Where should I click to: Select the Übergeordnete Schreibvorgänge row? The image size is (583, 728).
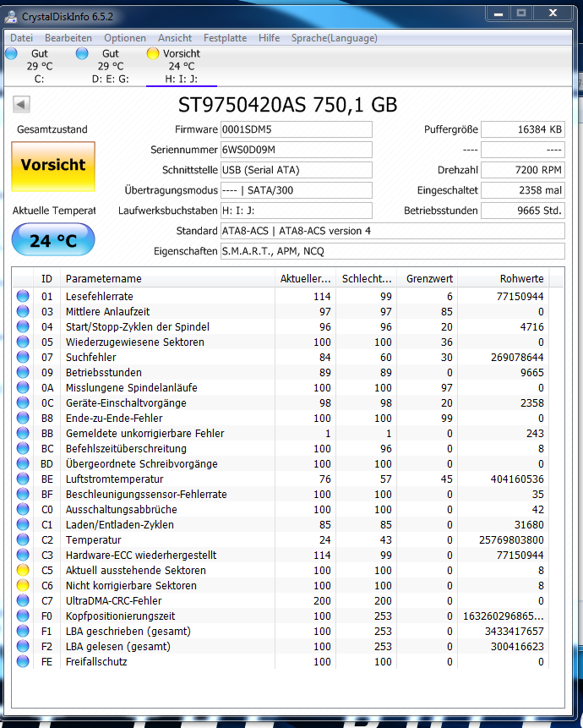coord(281,464)
